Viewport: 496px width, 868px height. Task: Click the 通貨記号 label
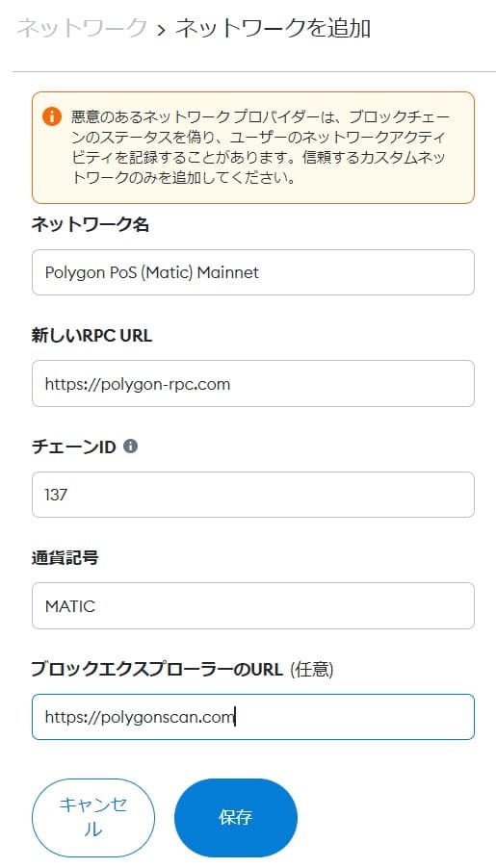click(65, 558)
